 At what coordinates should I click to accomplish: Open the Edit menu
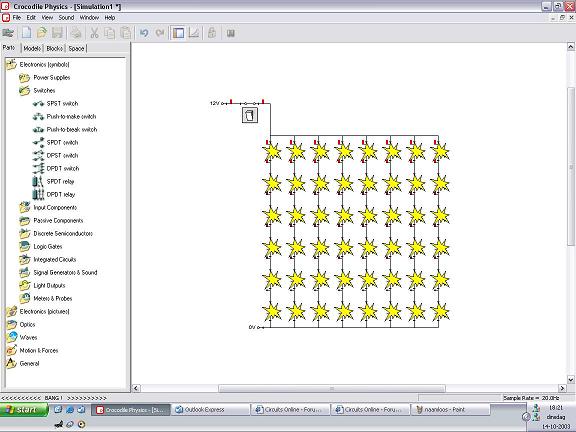point(31,18)
